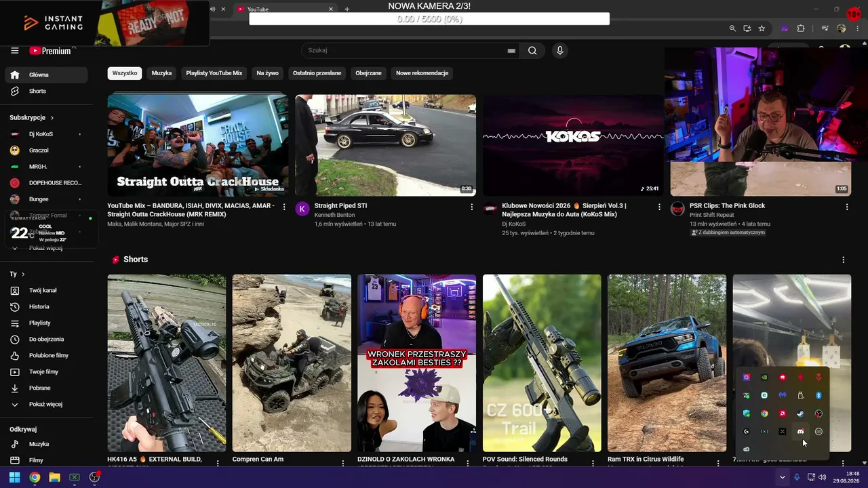Viewport: 868px width, 488px height.
Task: Open the Ram TRX in Citrus Wildlife short
Action: pos(667,363)
